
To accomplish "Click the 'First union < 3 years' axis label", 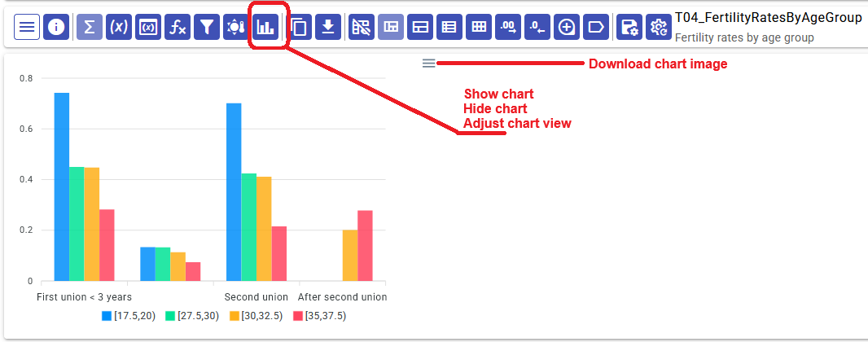I will click(84, 297).
